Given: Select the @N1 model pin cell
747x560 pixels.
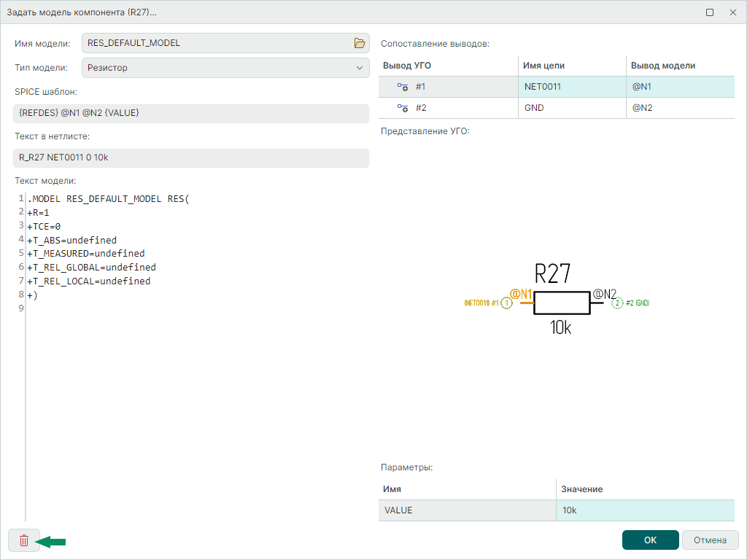Looking at the screenshot, I should click(x=680, y=87).
